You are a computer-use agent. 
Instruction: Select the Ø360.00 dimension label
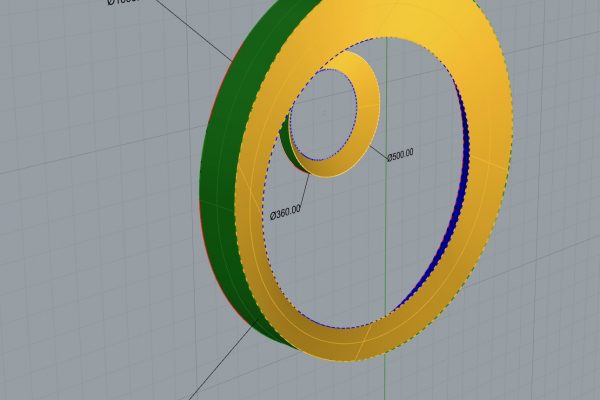(285, 212)
